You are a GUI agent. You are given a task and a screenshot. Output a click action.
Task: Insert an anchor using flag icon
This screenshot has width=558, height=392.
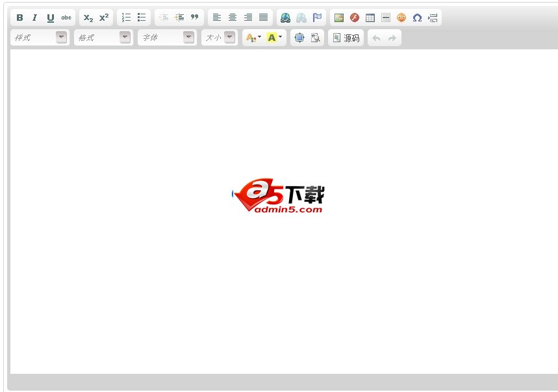(x=317, y=18)
